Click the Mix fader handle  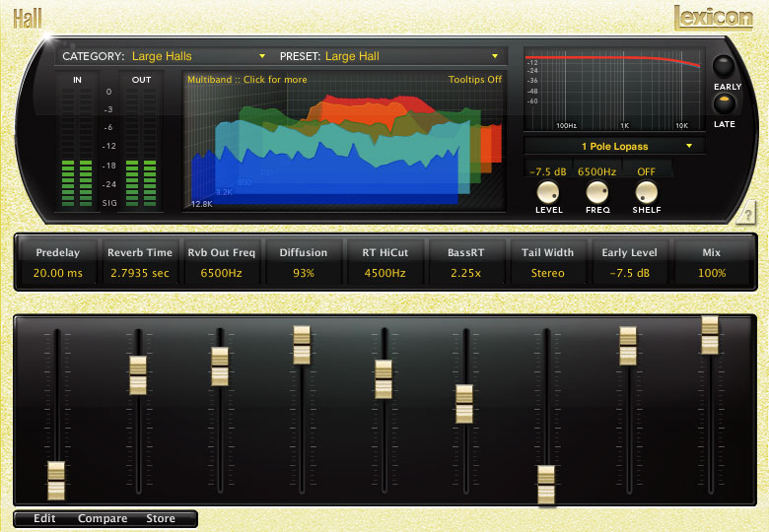coord(710,335)
